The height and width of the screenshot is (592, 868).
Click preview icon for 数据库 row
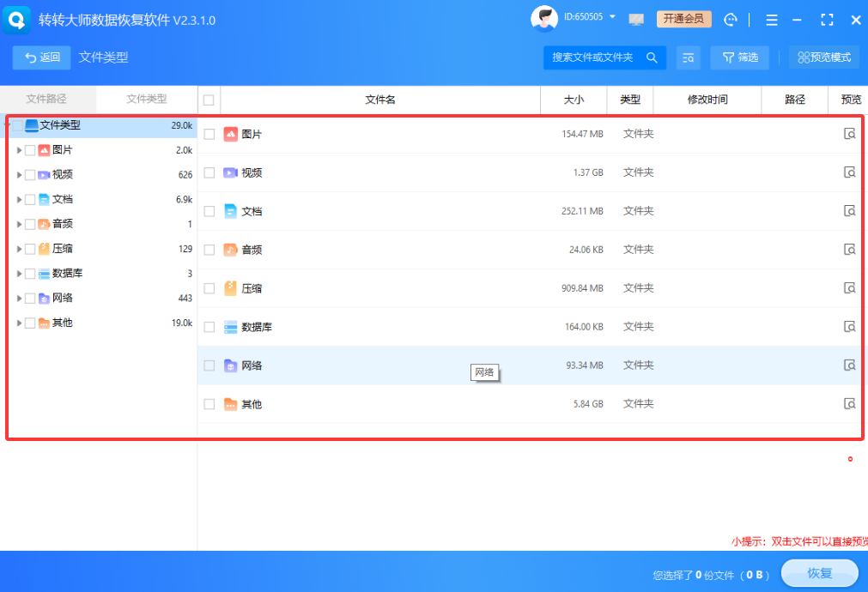coord(849,326)
